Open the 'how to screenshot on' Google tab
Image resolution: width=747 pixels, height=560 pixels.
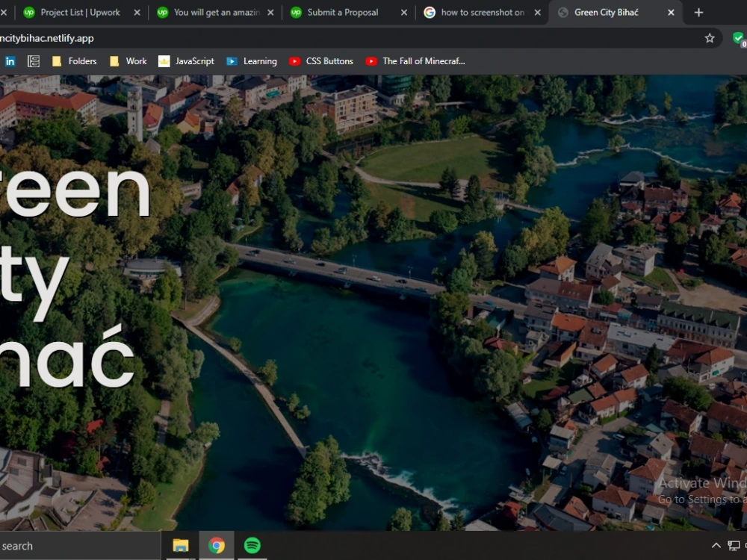tap(482, 13)
